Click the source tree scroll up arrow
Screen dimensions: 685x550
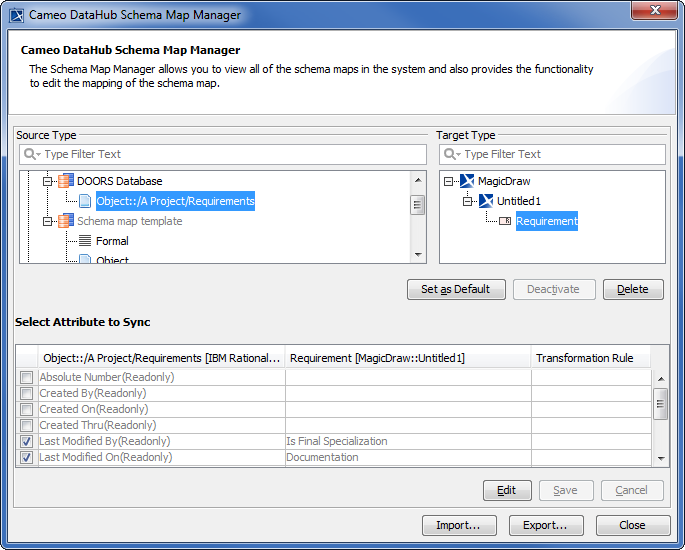(x=418, y=180)
